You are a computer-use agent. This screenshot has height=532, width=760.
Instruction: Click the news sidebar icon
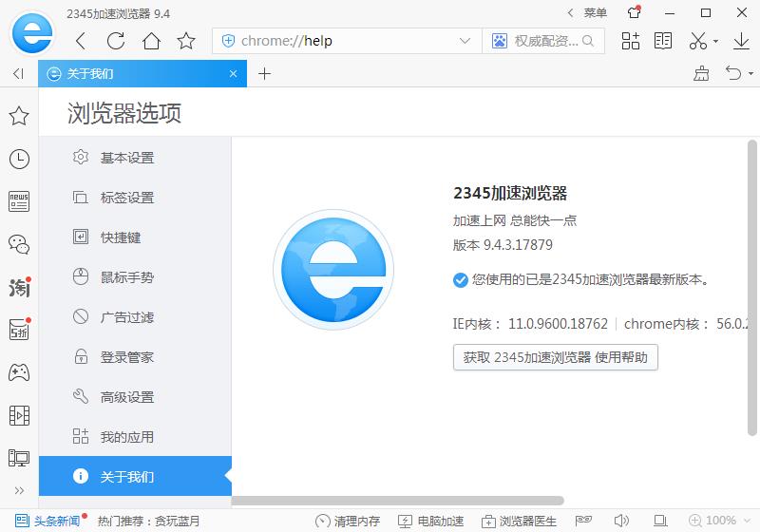point(19,201)
